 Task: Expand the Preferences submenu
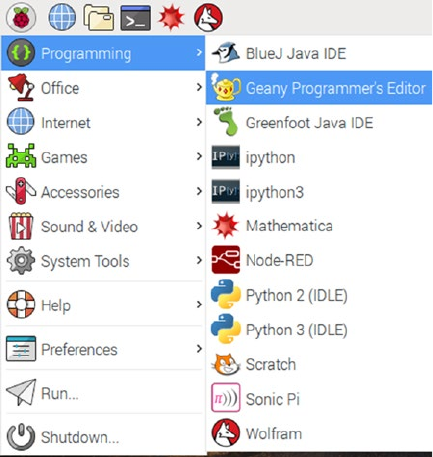pos(103,349)
